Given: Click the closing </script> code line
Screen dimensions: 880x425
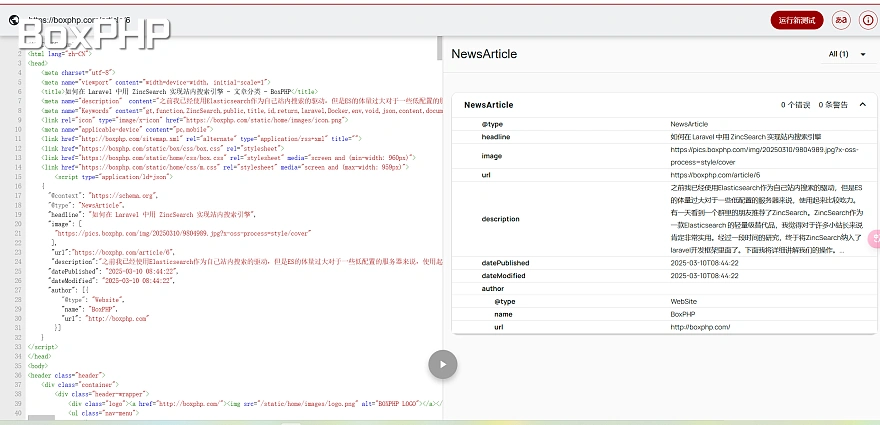Looking at the screenshot, I should (x=43, y=346).
